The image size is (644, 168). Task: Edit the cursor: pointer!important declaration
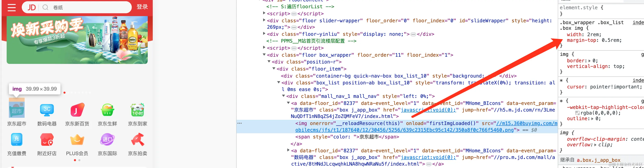coord(605,87)
